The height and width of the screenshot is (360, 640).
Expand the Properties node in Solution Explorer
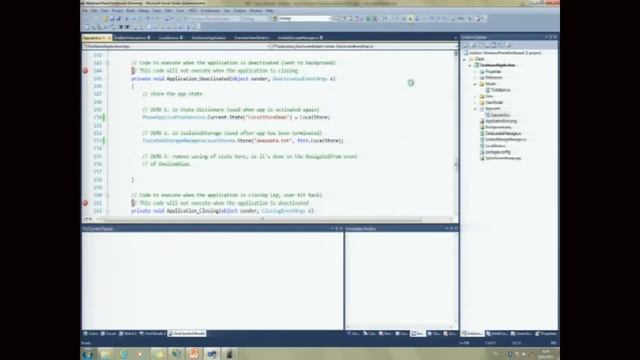click(x=475, y=71)
